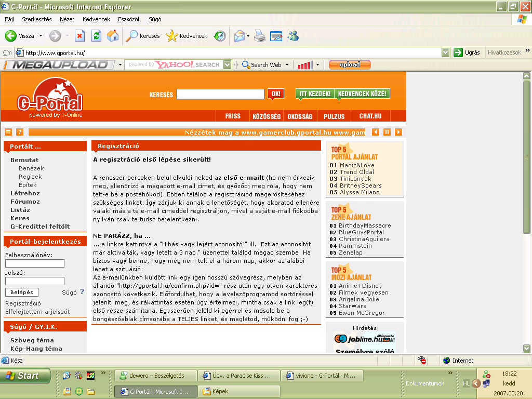Open Search Web dropdown arrow

tap(287, 64)
